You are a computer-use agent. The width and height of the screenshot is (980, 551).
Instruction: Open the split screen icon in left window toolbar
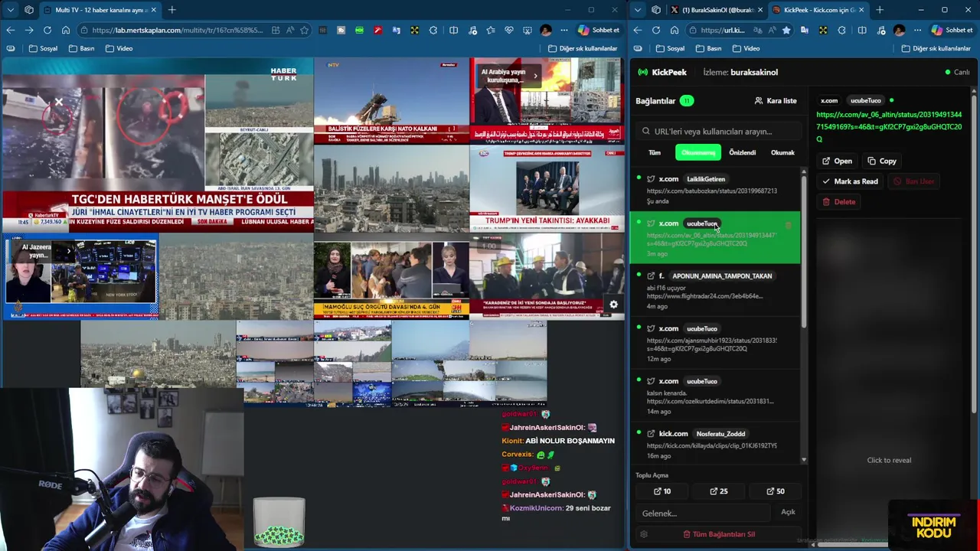click(x=453, y=30)
